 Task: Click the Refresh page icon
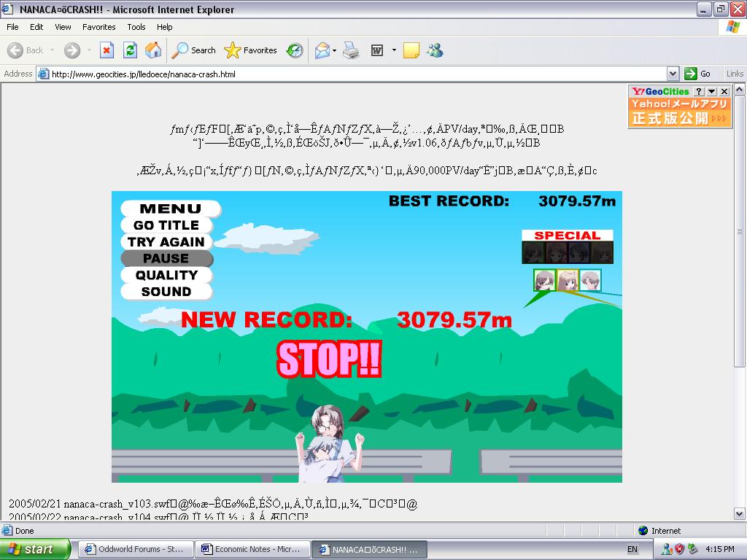coord(130,50)
